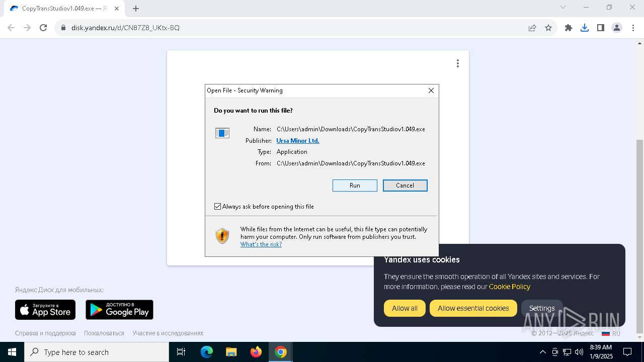This screenshot has width=644, height=362.
Task: Click the security shield warning icon
Action: point(222,236)
